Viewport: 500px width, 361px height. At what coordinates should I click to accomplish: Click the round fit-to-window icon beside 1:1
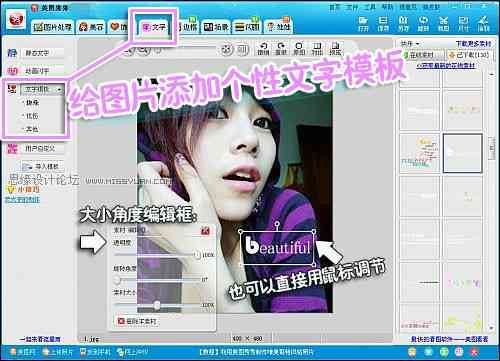(226, 50)
